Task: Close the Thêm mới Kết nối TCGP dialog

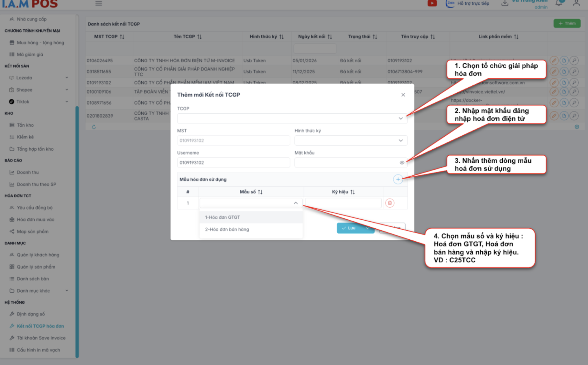Action: coord(403,95)
